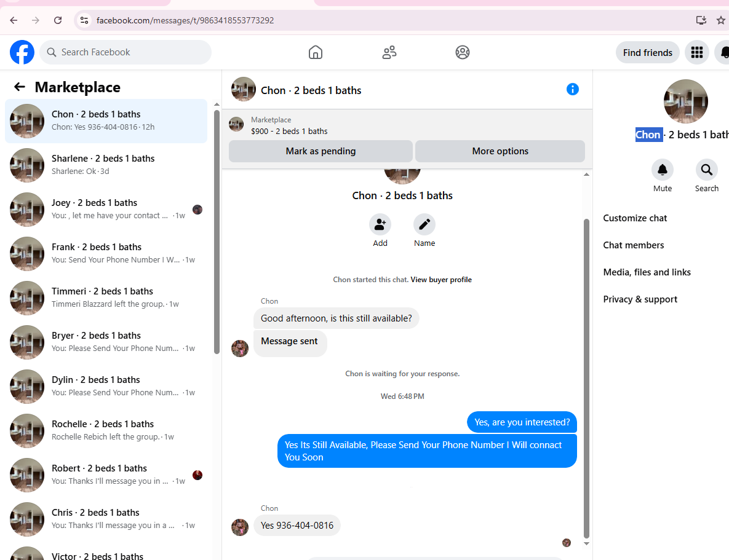
Task: Click Chon's avatar next to phone number message
Action: coord(240,527)
